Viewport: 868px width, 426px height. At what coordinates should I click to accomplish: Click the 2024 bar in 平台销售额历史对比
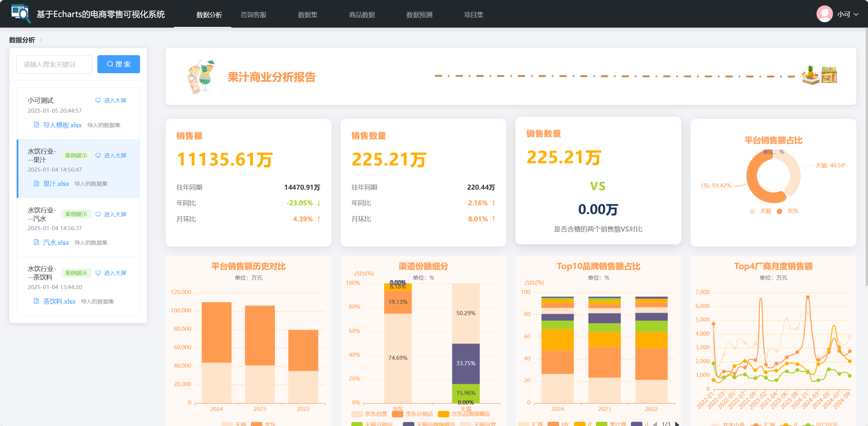coord(217,352)
